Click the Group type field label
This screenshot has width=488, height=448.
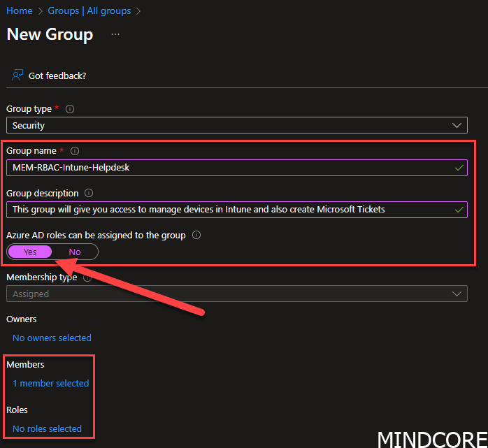(x=29, y=109)
